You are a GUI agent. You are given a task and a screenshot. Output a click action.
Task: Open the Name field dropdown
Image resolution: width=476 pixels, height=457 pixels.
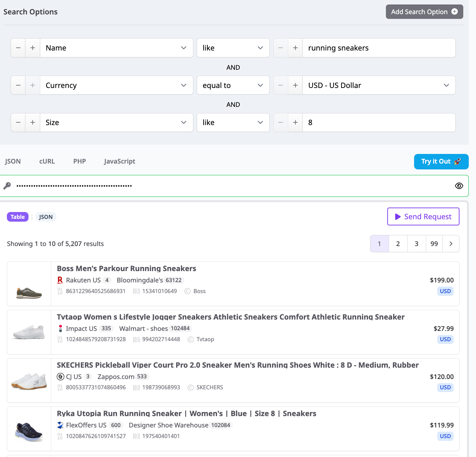117,48
